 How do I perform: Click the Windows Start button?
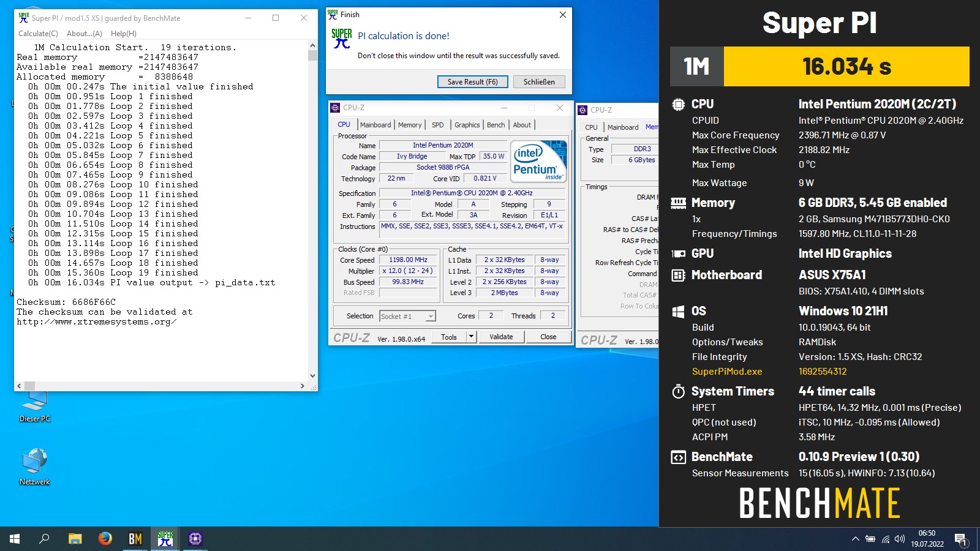point(15,539)
